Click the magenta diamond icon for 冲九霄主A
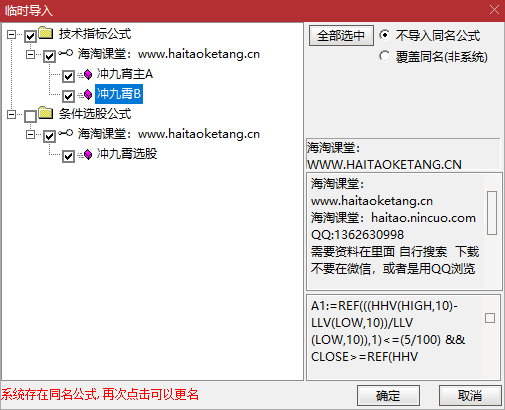 88,74
